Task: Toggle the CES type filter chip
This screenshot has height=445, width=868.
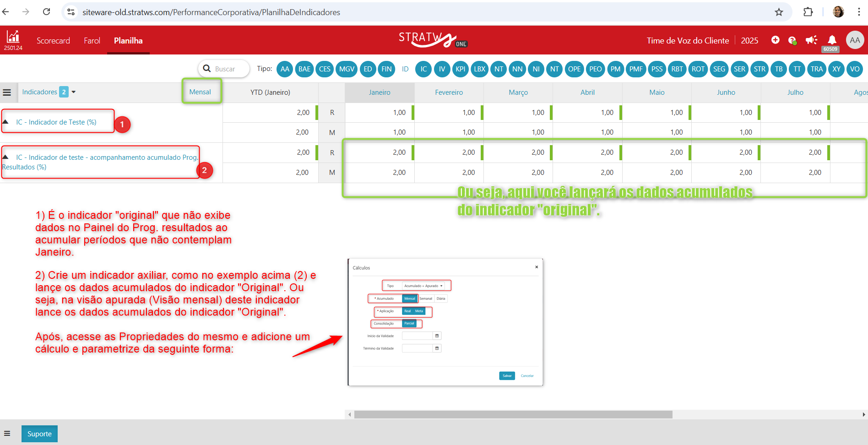Action: [x=325, y=69]
